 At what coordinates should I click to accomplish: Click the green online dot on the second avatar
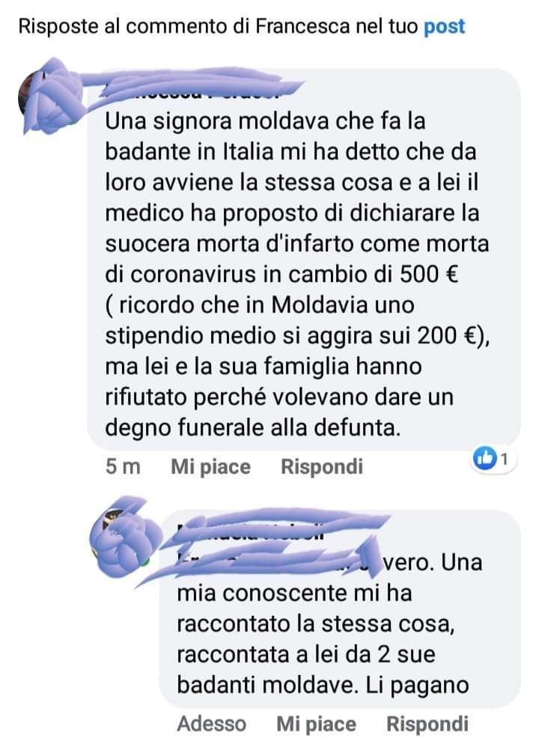tap(144, 561)
